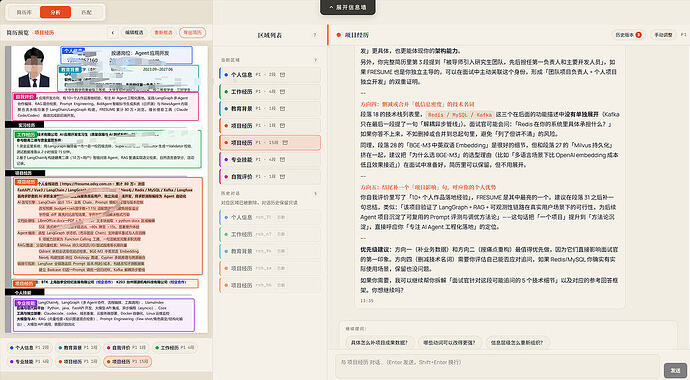Delete the 项目经历 15段 region list row
Viewport: 690px width, 380px height.
(285, 142)
